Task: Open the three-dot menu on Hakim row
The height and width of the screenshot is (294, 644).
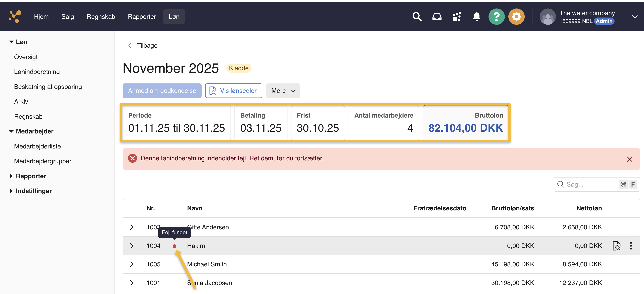Action: (631, 246)
